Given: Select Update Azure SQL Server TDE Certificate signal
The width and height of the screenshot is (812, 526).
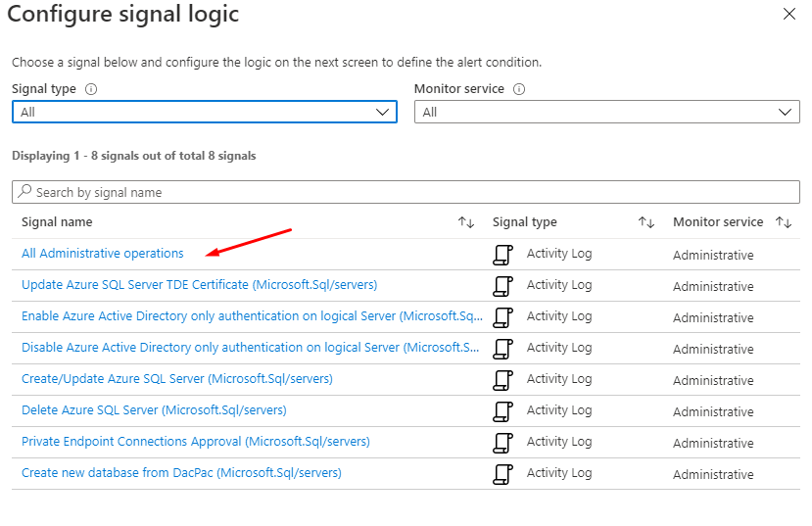Looking at the screenshot, I should 199,285.
